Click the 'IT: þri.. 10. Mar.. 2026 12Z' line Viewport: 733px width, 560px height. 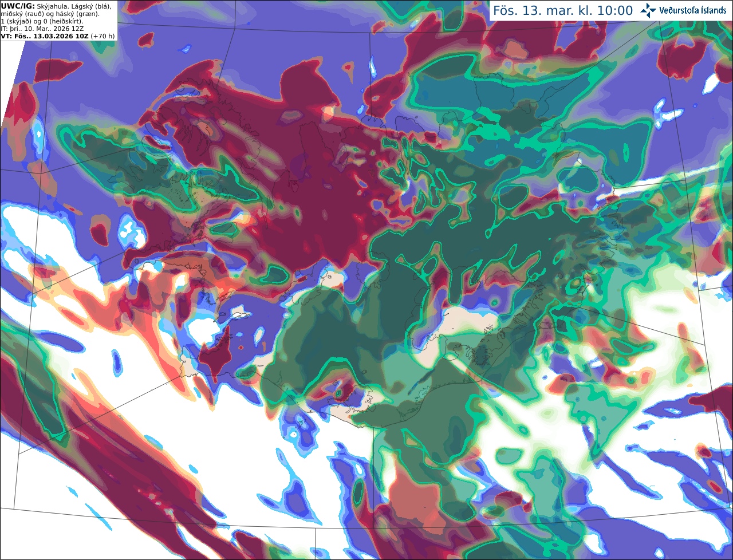(x=44, y=28)
